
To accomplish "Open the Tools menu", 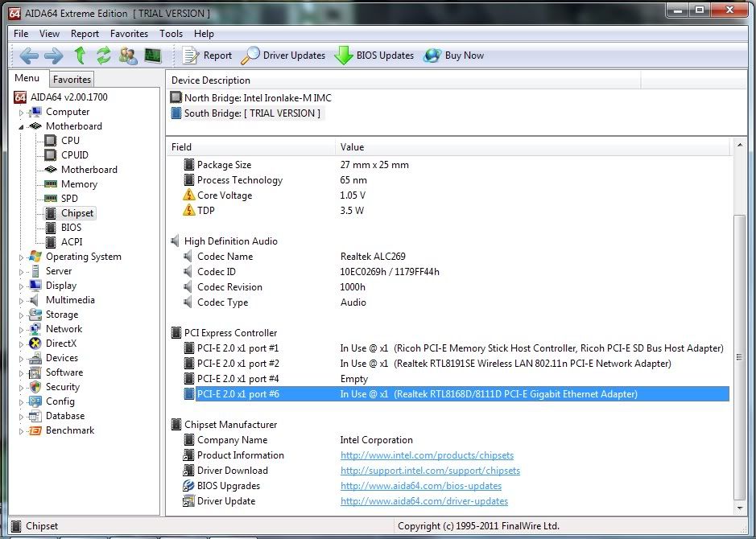I will coord(171,34).
